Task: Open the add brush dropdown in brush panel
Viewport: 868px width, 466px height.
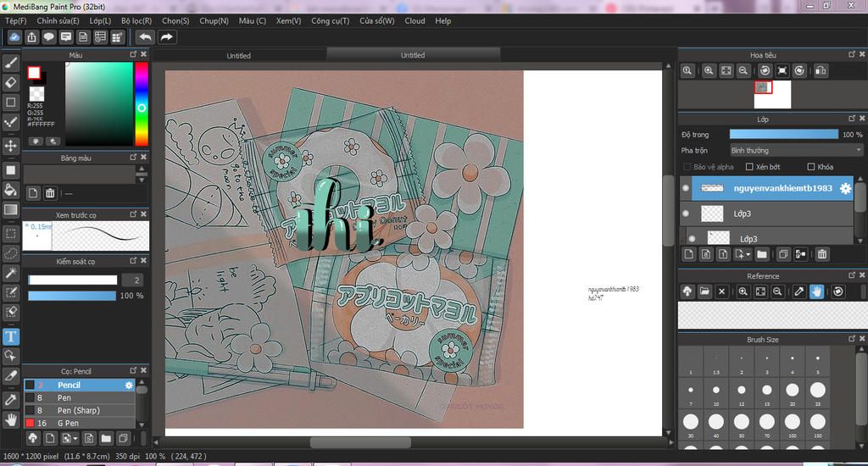Action: 75,439
